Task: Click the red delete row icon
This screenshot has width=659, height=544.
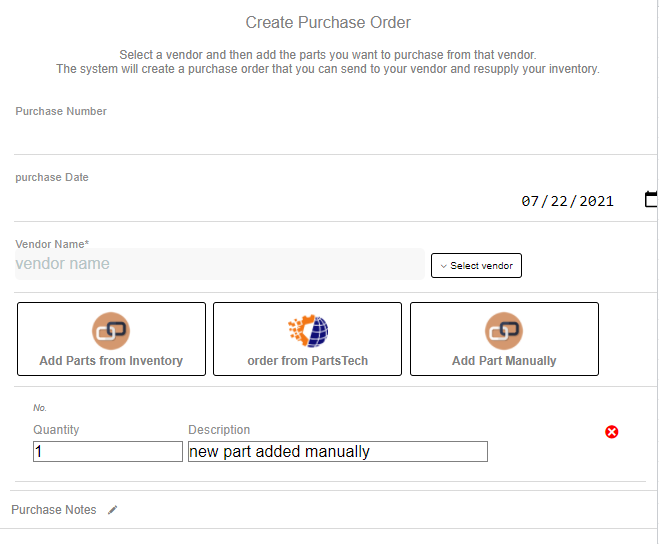Action: point(612,432)
